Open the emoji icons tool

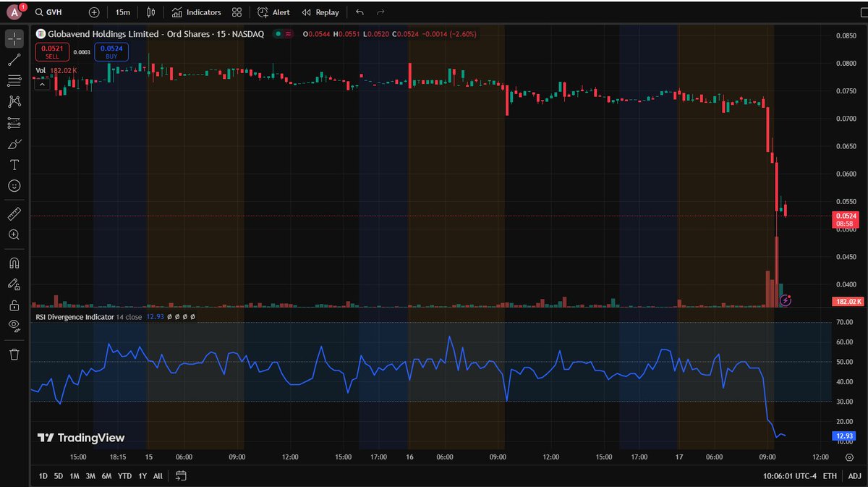click(14, 186)
